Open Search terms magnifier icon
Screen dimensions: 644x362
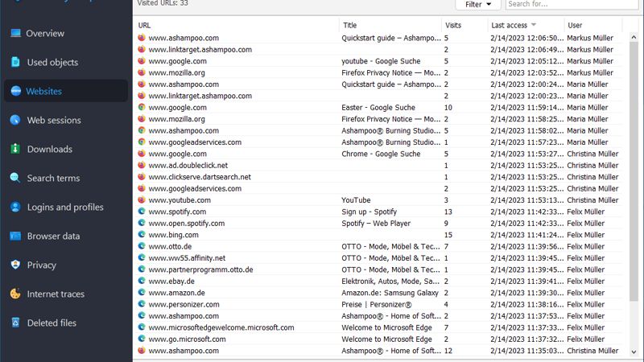coord(15,178)
